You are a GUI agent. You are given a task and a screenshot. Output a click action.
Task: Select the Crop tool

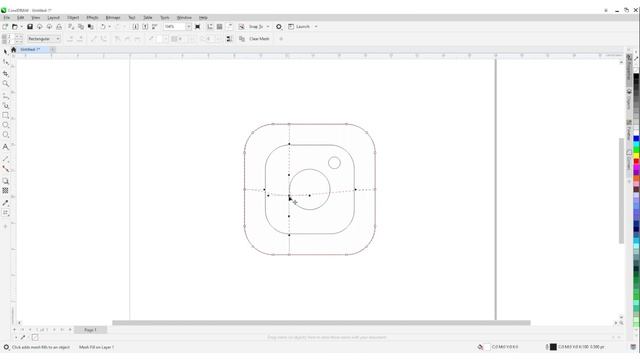pos(5,73)
